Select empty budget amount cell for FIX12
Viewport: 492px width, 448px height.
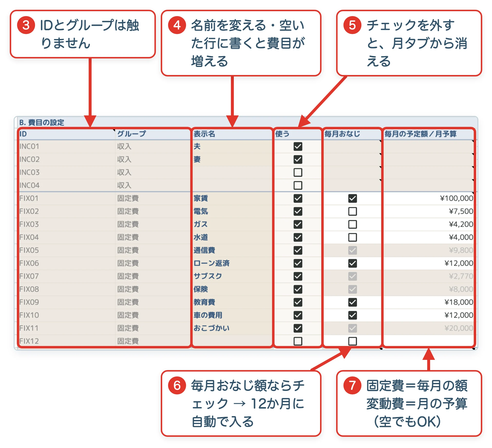tap(428, 341)
